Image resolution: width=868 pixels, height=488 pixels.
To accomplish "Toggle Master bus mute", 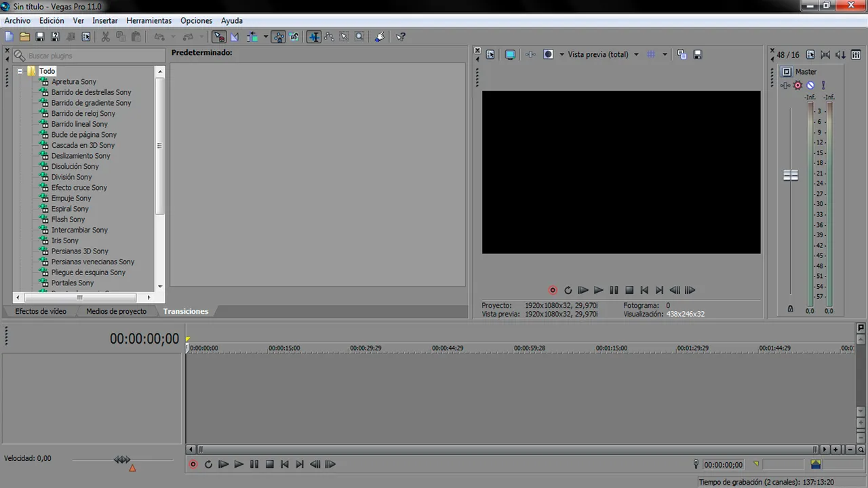I will tap(810, 85).
